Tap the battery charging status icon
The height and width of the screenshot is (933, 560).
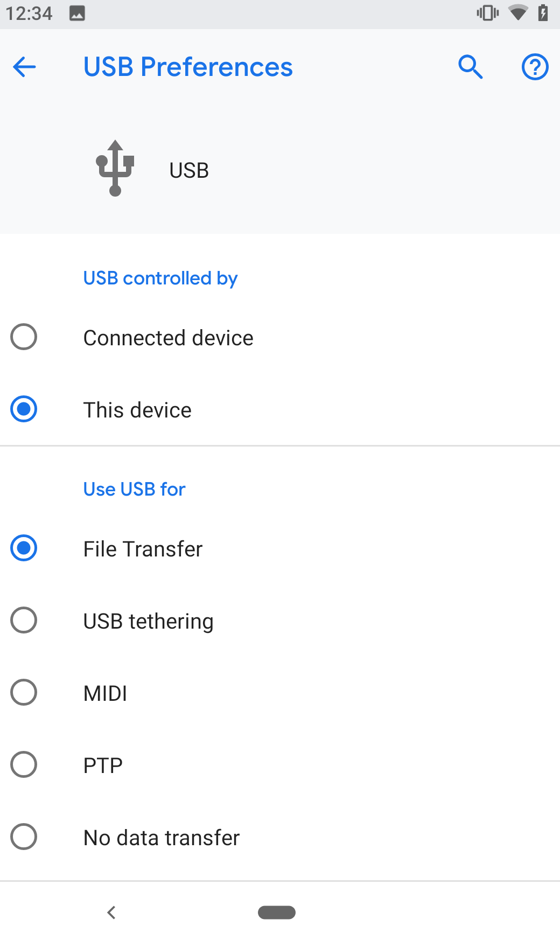coord(543,12)
